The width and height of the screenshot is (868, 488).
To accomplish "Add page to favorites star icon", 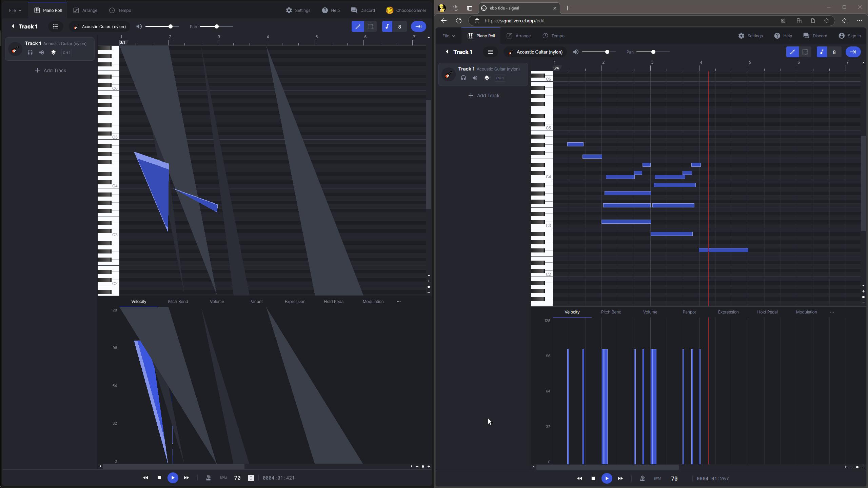I will [x=827, y=21].
